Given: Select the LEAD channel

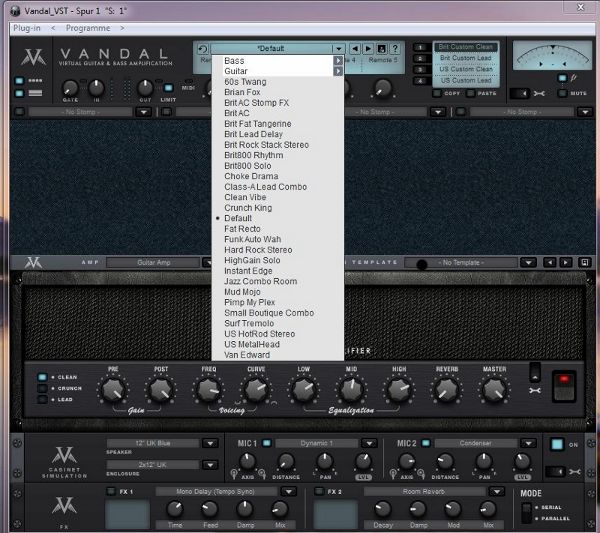Looking at the screenshot, I should pyautogui.click(x=42, y=399).
